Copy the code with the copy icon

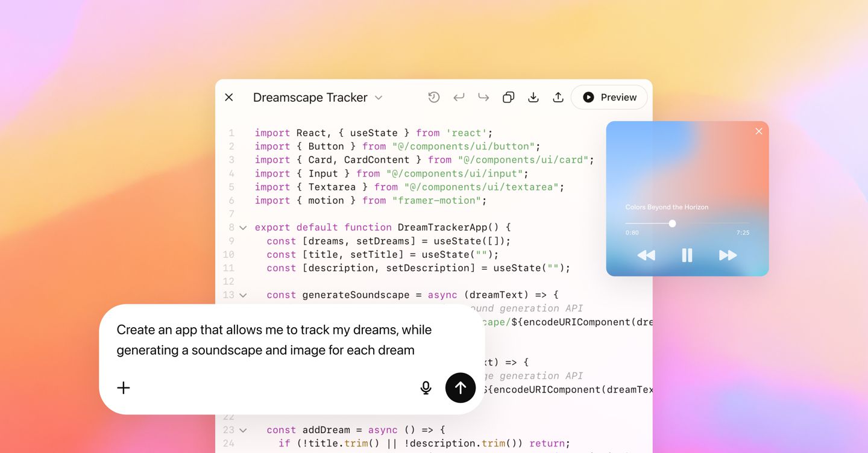pos(508,98)
